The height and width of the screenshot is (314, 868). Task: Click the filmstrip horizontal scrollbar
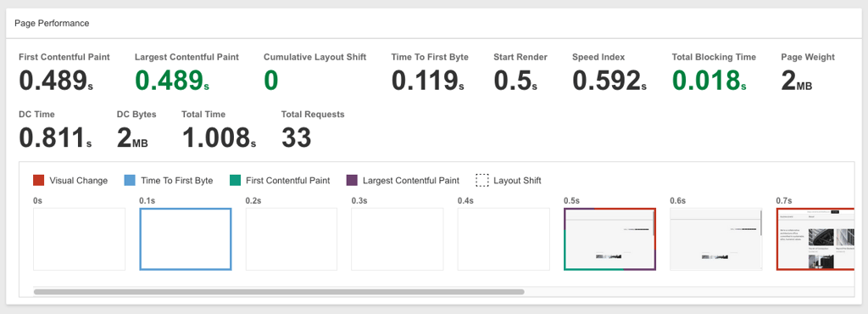pos(279,291)
